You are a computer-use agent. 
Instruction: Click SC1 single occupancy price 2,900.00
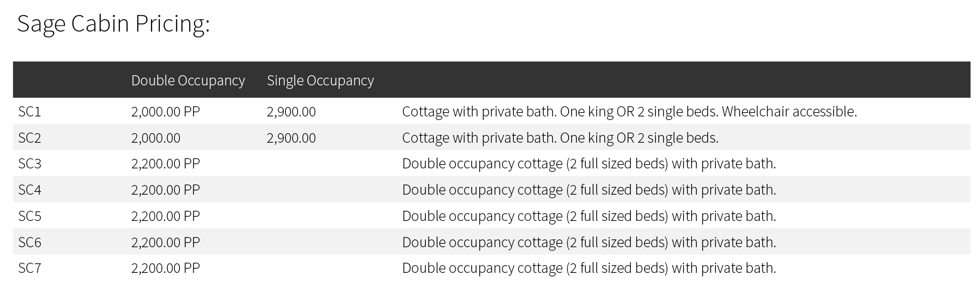tap(291, 112)
